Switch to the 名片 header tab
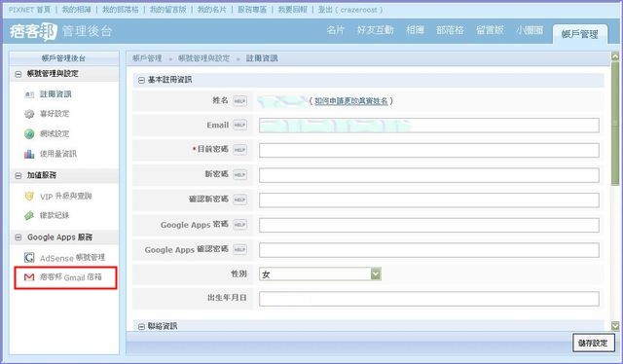Screen dimensions: 623x364 tap(335, 30)
